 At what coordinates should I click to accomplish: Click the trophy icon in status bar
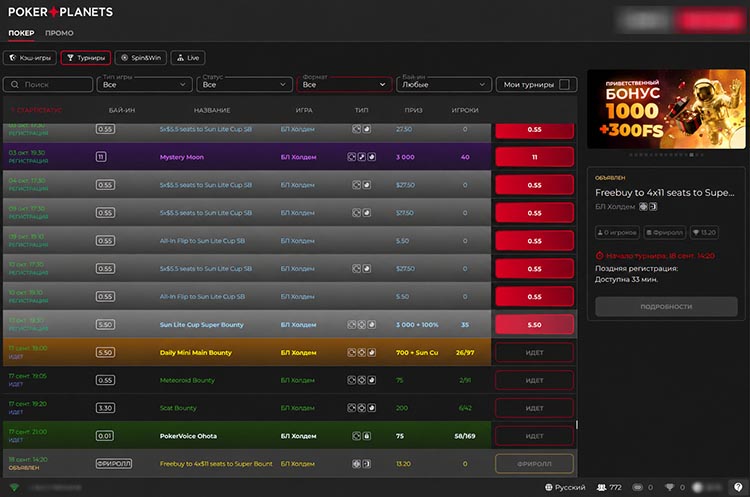[669, 487]
